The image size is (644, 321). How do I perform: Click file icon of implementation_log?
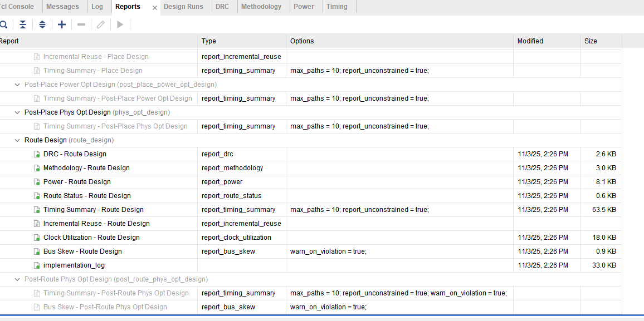pyautogui.click(x=37, y=266)
